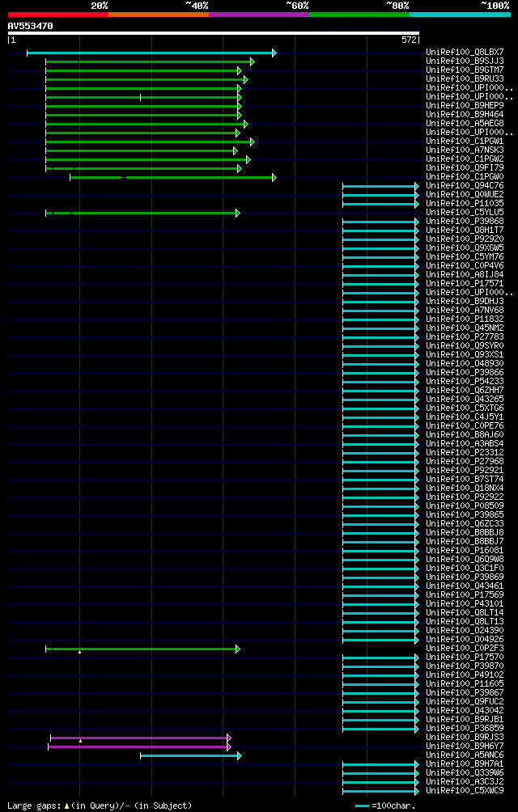
Task: Open hit UniRef100_B9SJJ3 label
Action: click(465, 61)
